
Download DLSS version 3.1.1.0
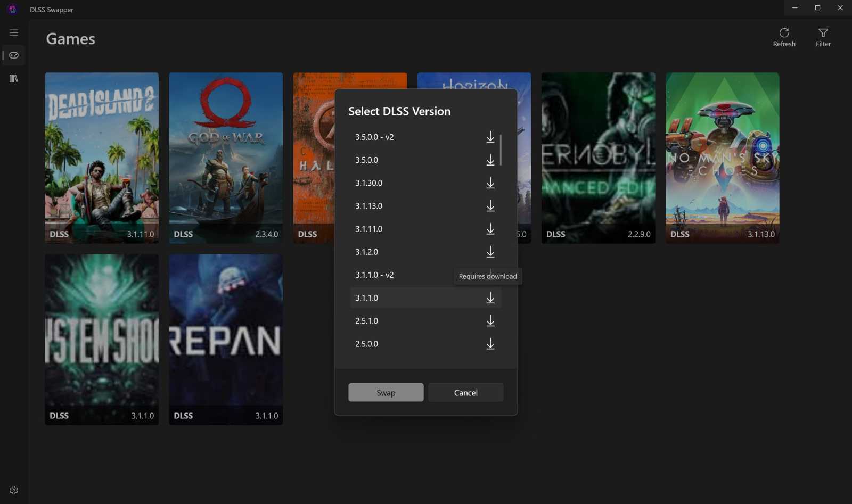(490, 298)
